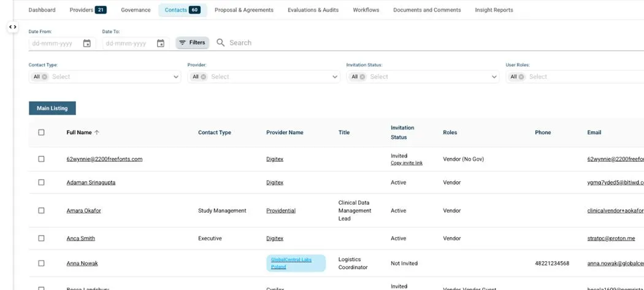This screenshot has width=644, height=290.
Task: Click the Provider Name column header
Action: [x=285, y=132]
